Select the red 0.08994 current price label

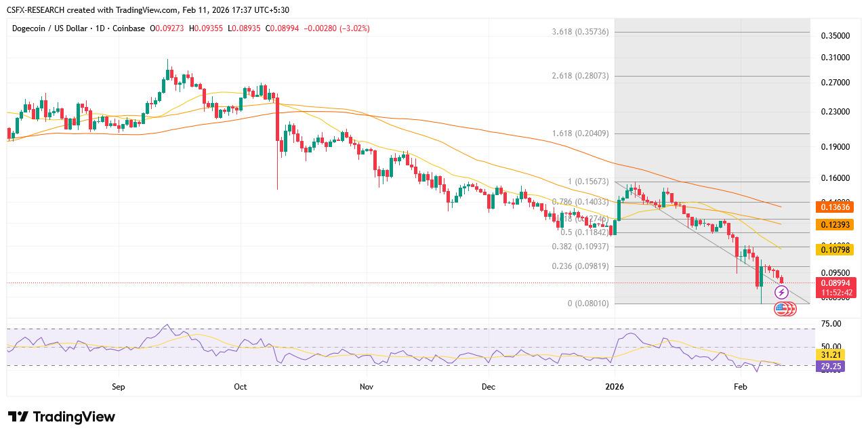pos(837,283)
